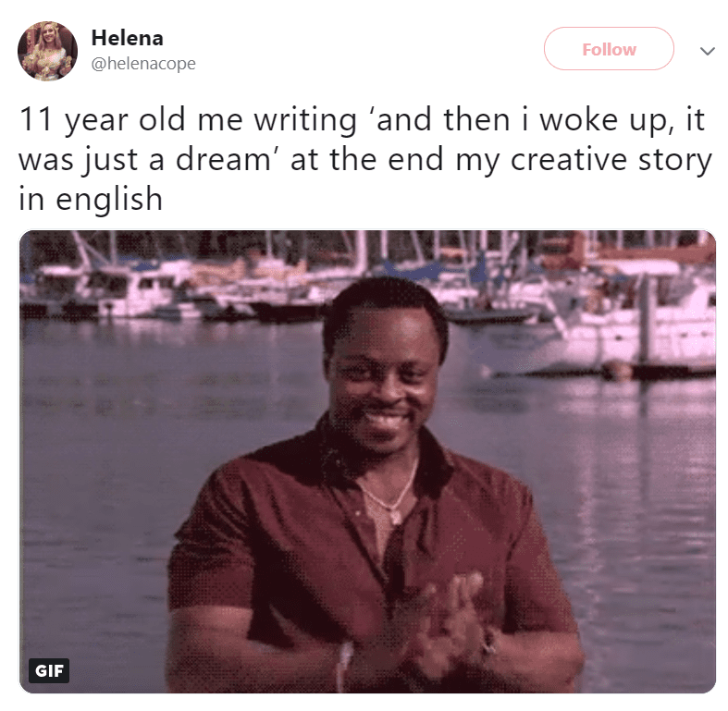Viewport: 728px width, 711px height.
Task: Play the clapping man GIF
Action: tap(367, 461)
